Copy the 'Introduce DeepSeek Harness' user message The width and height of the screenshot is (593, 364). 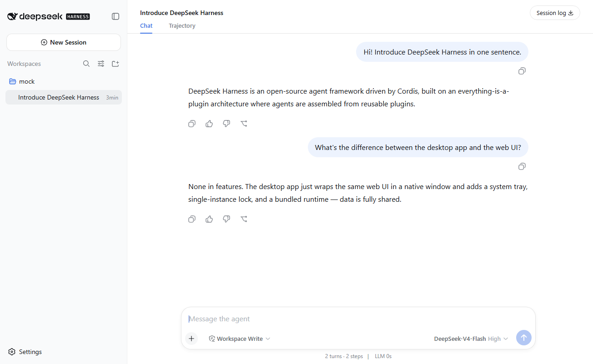pos(522,71)
